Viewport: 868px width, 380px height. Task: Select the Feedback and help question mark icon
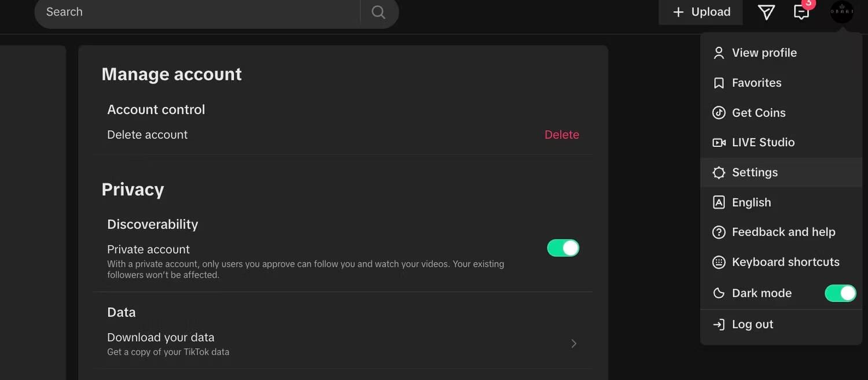[x=718, y=231]
